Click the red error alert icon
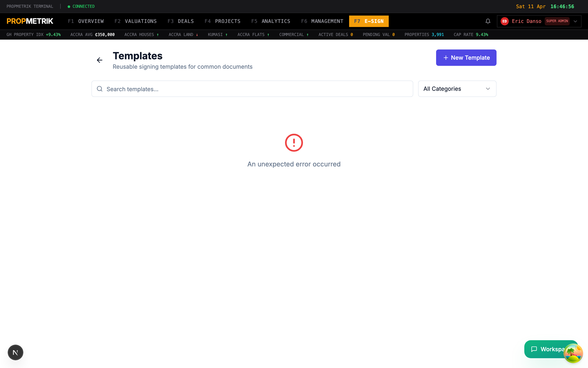 pos(294,143)
